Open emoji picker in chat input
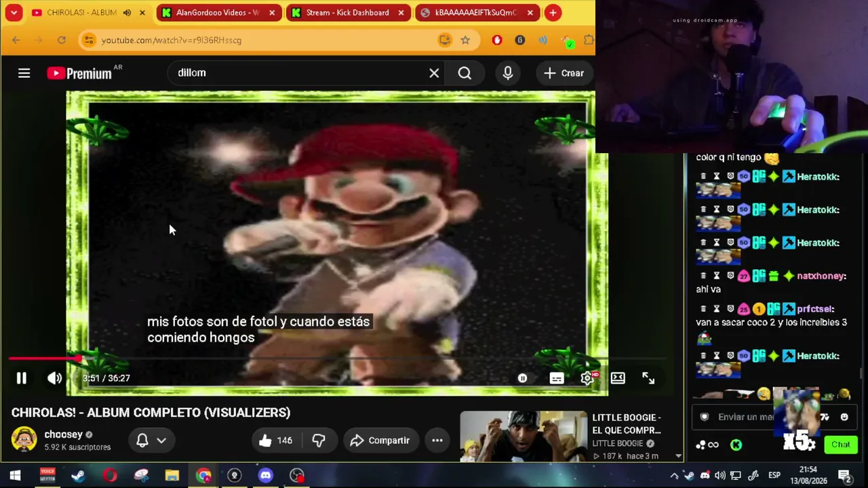This screenshot has height=488, width=868. pos(844,417)
